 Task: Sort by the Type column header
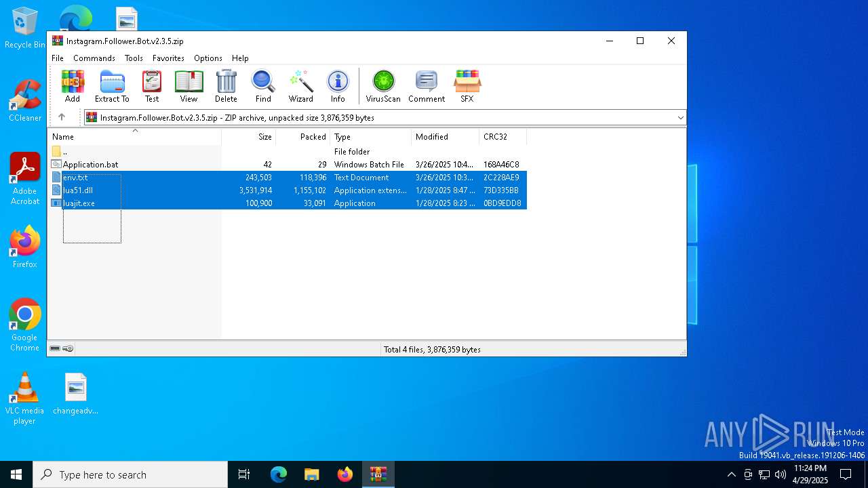tap(370, 137)
